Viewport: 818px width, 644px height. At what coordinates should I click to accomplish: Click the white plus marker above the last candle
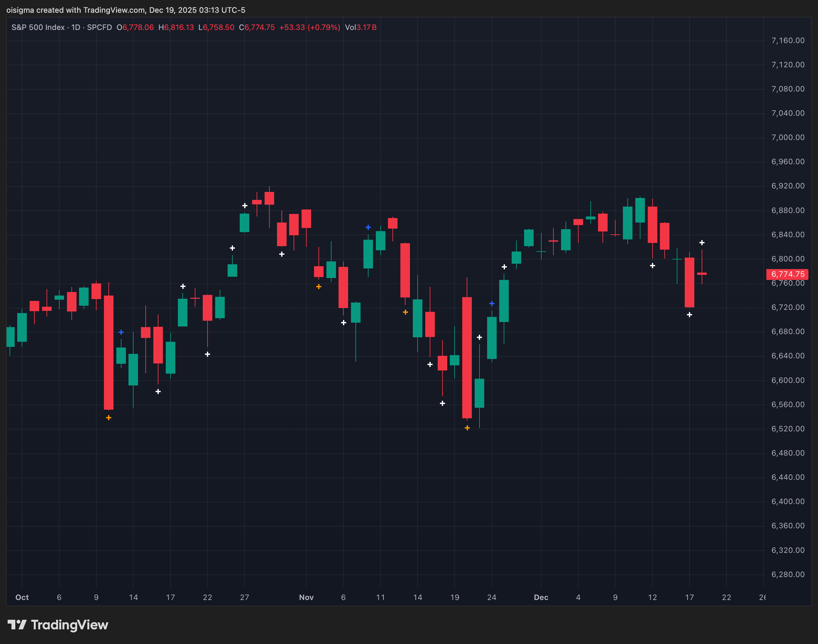702,242
